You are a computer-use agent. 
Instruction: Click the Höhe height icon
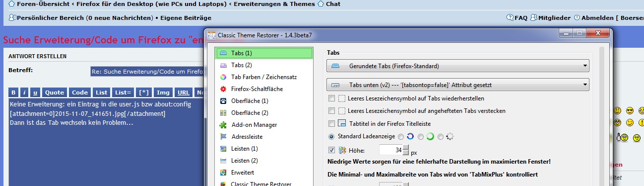pyautogui.click(x=342, y=150)
